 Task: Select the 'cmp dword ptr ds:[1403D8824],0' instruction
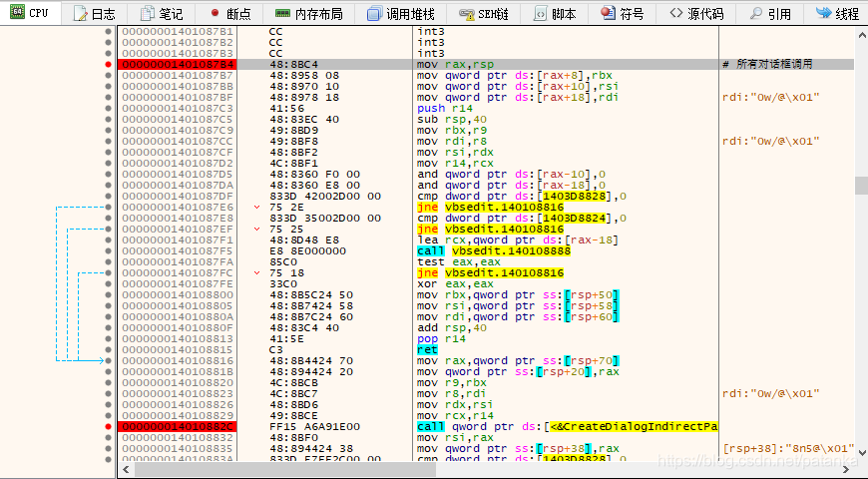(x=522, y=218)
